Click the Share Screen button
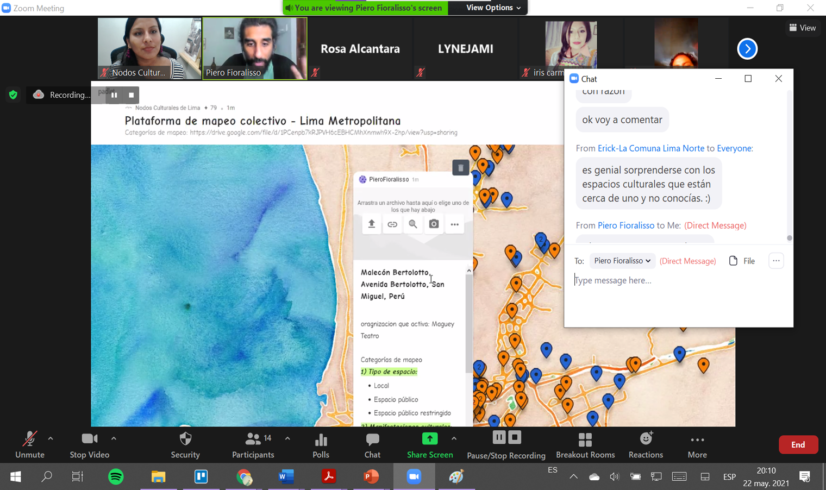Viewport: 826px width, 490px height. (429, 443)
